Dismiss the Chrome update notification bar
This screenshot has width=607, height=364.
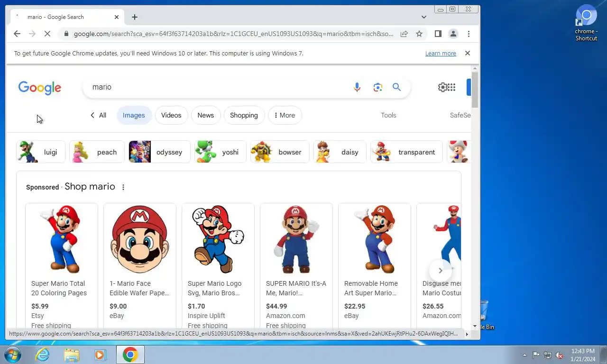(x=468, y=53)
